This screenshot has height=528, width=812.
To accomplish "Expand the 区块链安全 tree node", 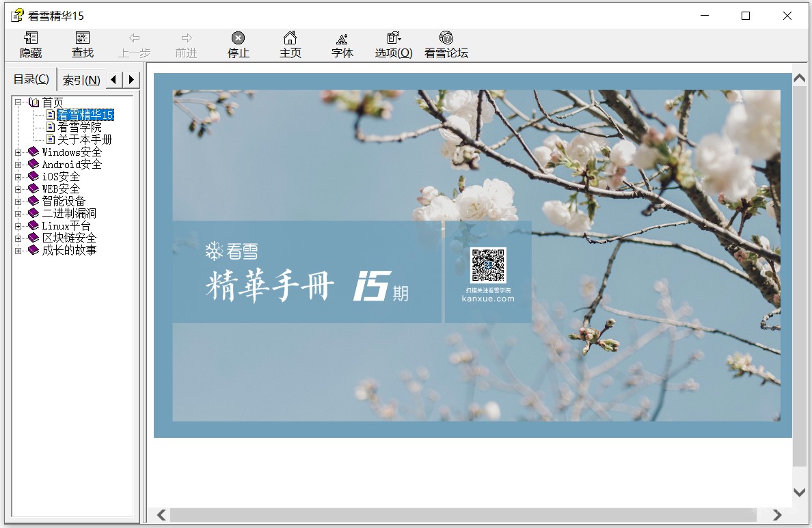I will [18, 238].
